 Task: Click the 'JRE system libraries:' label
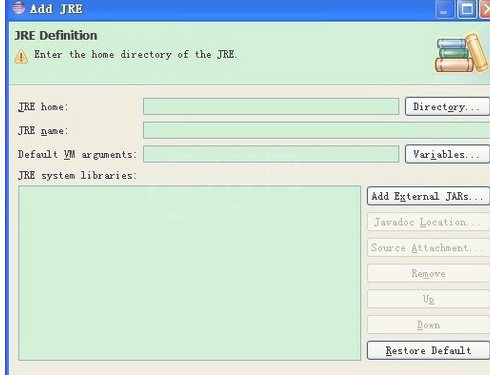(x=77, y=175)
